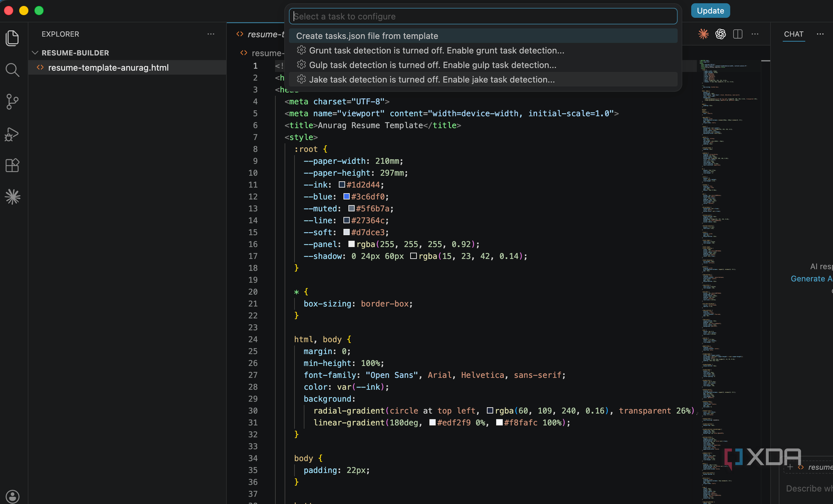
Task: Open the Source Control view
Action: coord(12,102)
